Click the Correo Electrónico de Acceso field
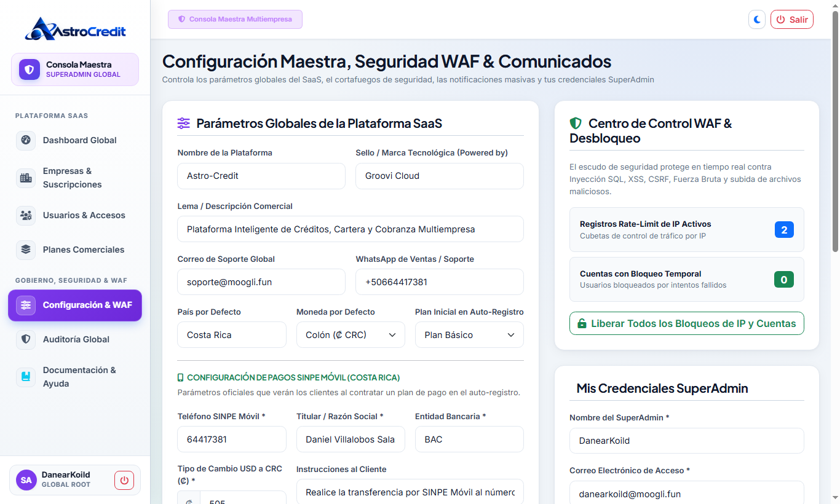The image size is (840, 504). (x=687, y=493)
